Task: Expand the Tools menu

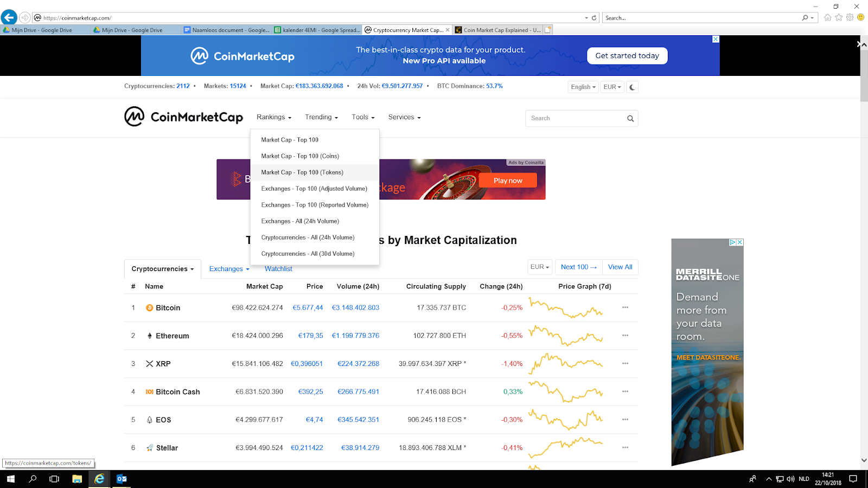Action: tap(363, 117)
